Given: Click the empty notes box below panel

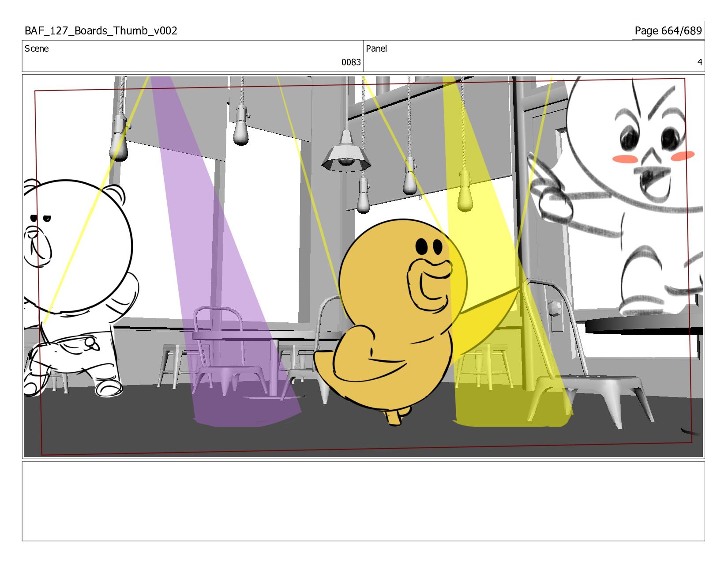Looking at the screenshot, I should click(363, 501).
